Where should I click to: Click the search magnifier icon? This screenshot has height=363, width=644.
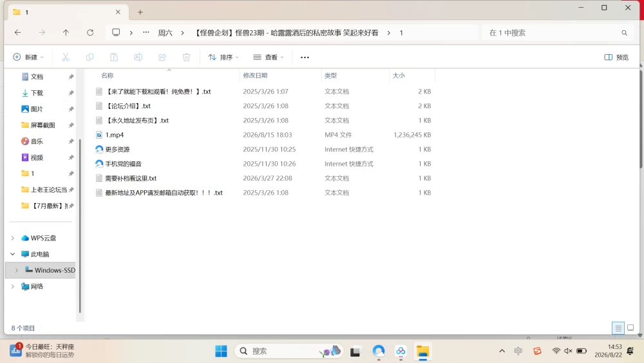tap(624, 33)
